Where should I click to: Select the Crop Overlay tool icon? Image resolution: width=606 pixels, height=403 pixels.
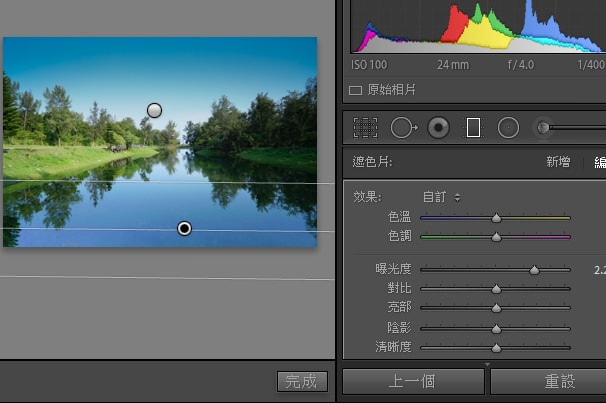point(365,127)
